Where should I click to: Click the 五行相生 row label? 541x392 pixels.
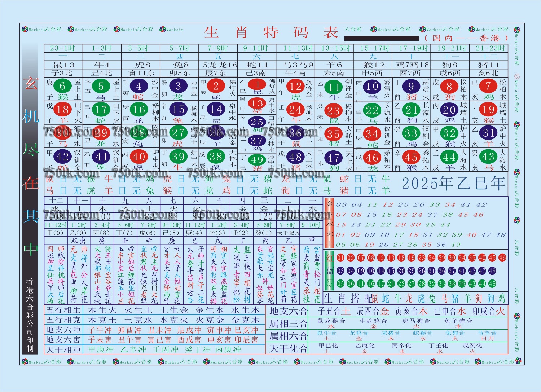click(63, 310)
